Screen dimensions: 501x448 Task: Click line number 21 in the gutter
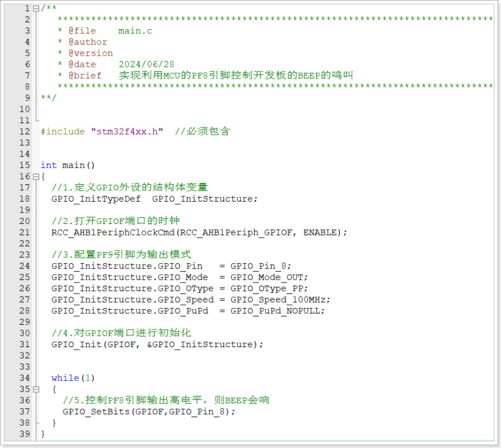point(25,232)
